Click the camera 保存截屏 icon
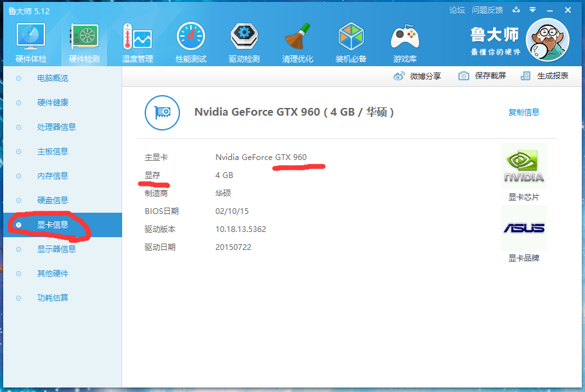585x392 pixels. click(464, 76)
